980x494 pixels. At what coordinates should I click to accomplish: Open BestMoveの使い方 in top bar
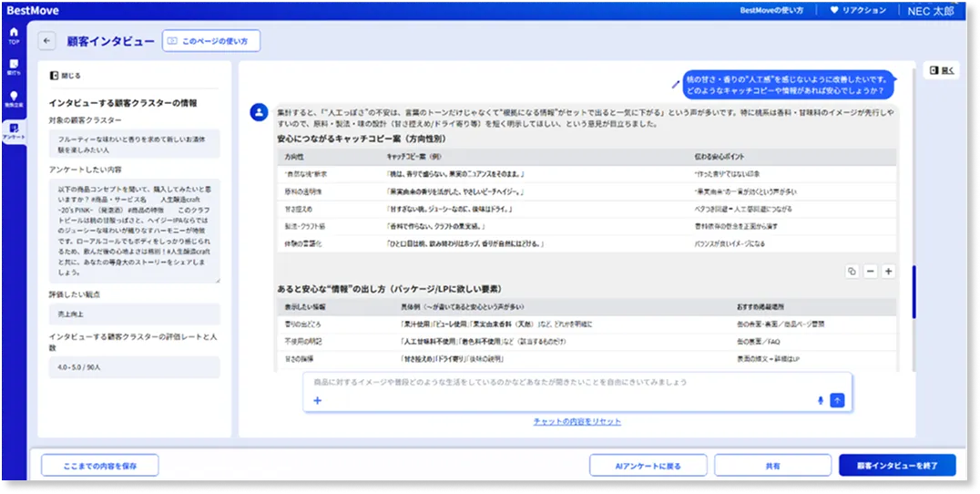[x=771, y=11]
